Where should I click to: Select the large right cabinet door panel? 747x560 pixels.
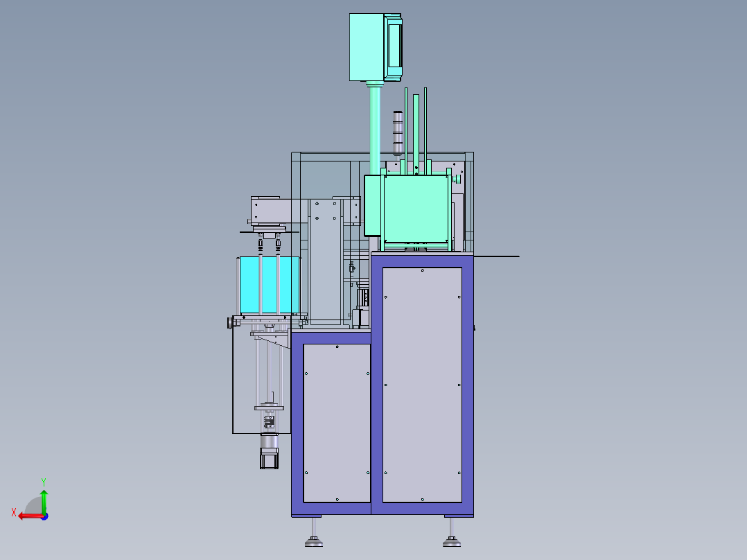[422, 385]
